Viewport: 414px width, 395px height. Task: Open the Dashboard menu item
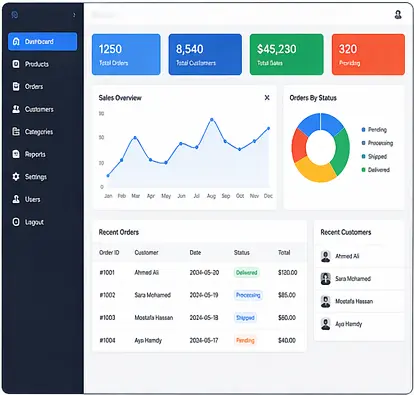pos(43,42)
